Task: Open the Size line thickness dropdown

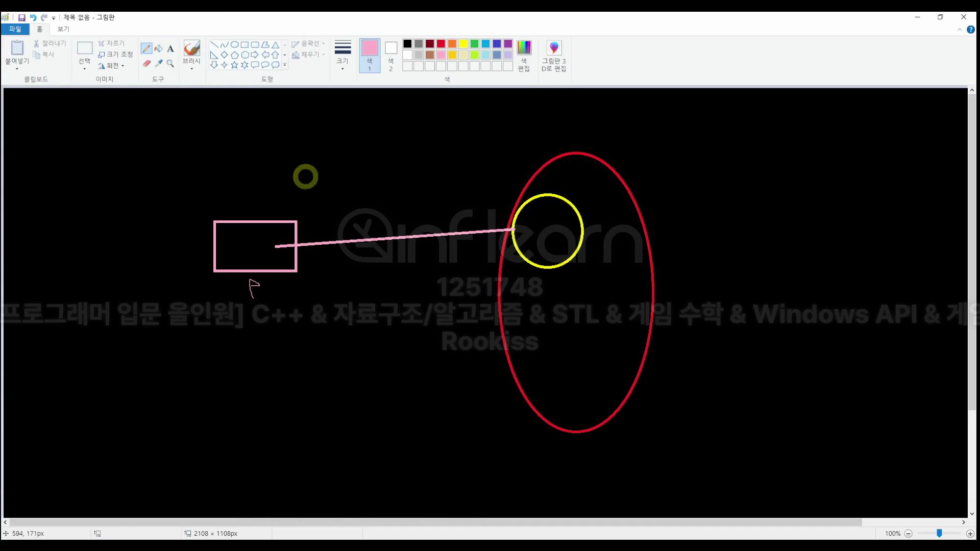Action: [x=342, y=55]
